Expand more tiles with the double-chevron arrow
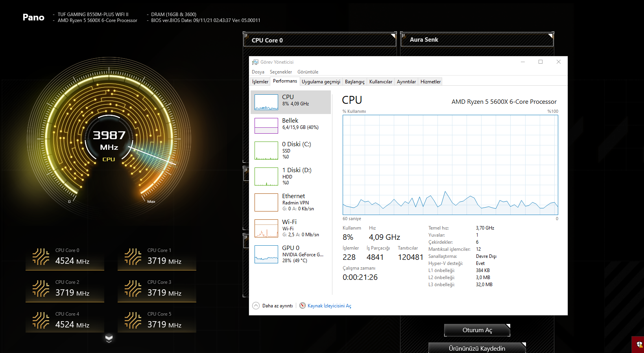The height and width of the screenshot is (353, 644). pyautogui.click(x=109, y=338)
